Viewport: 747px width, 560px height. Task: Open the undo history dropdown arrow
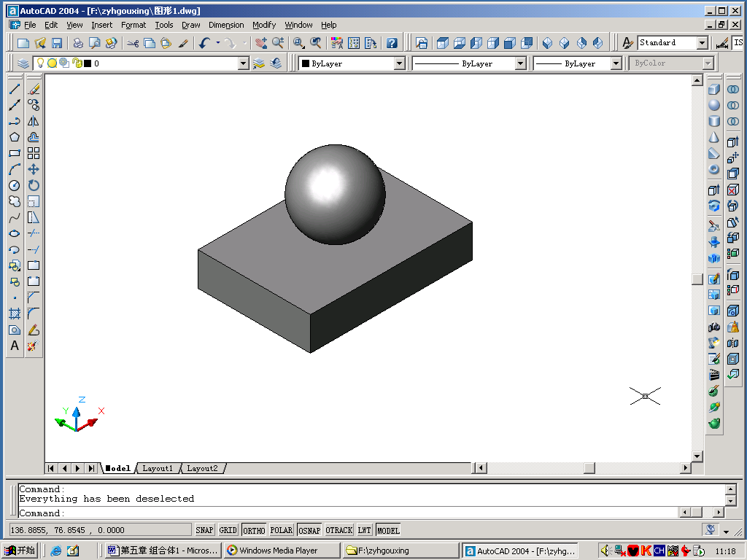tap(217, 43)
